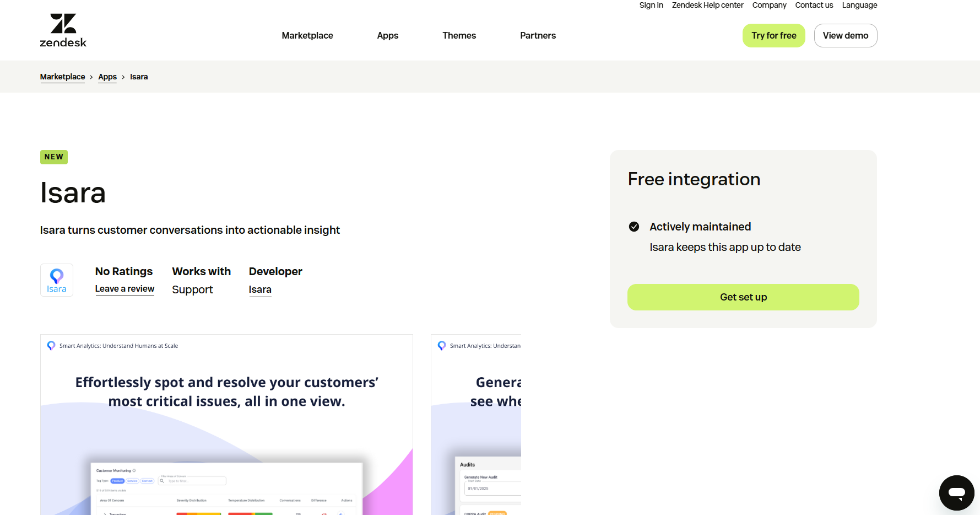Click the Isara app logo icon
Viewport: 980px width, 515px height.
coord(57,280)
